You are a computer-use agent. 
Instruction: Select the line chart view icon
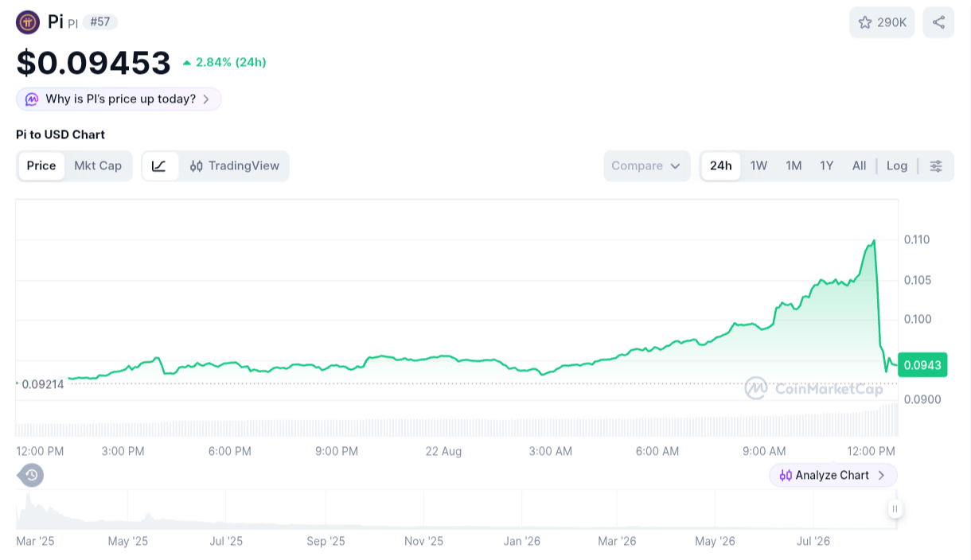160,166
